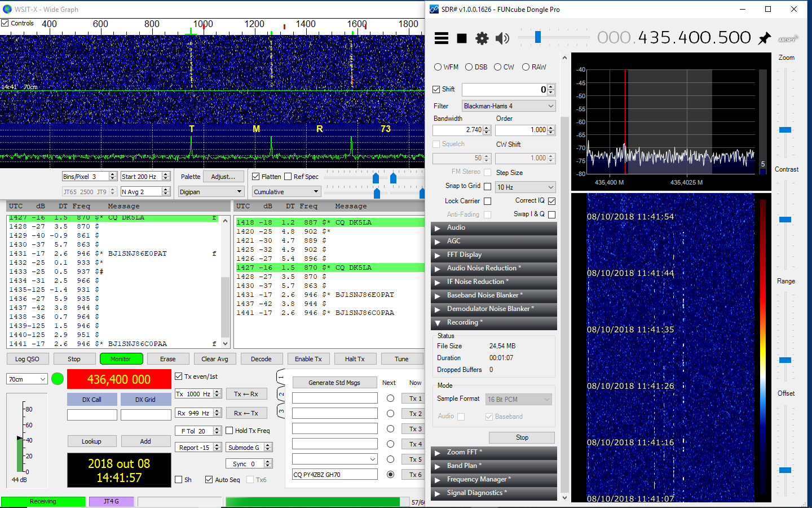The image size is (812, 508).
Task: Click the pin icon beside the frequency
Action: click(x=765, y=38)
